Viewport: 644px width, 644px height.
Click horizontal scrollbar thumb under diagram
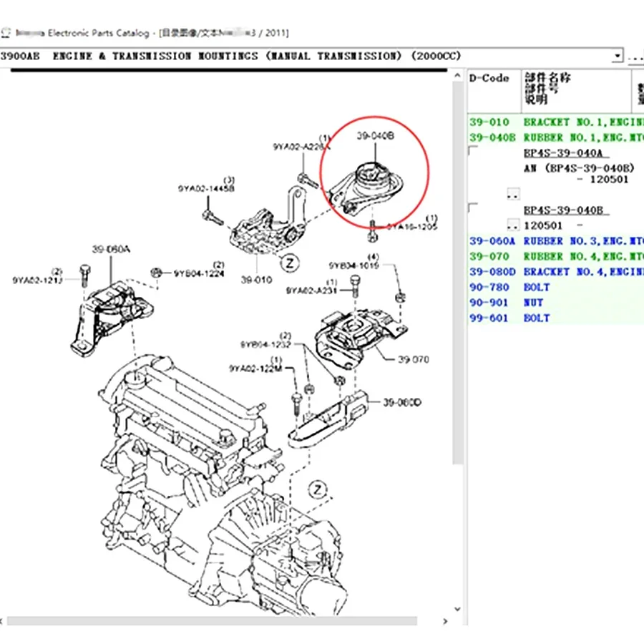[212, 621]
